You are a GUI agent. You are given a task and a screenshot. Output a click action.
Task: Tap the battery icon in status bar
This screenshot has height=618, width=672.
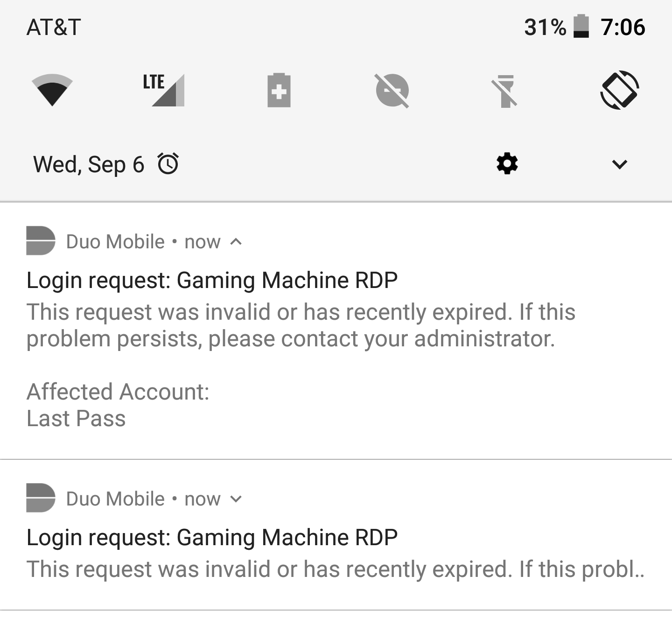(581, 27)
